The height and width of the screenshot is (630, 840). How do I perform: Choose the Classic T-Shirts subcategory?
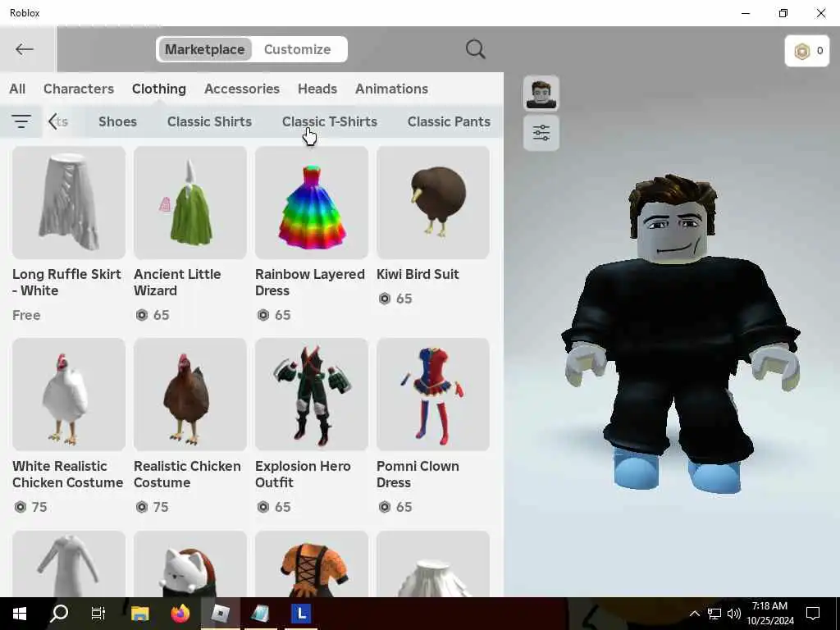click(x=330, y=121)
